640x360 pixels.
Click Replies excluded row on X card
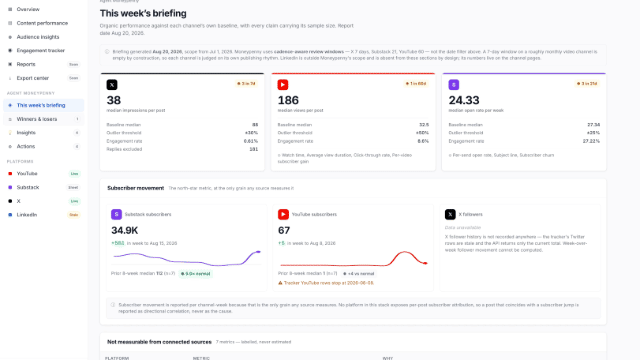(x=182, y=149)
